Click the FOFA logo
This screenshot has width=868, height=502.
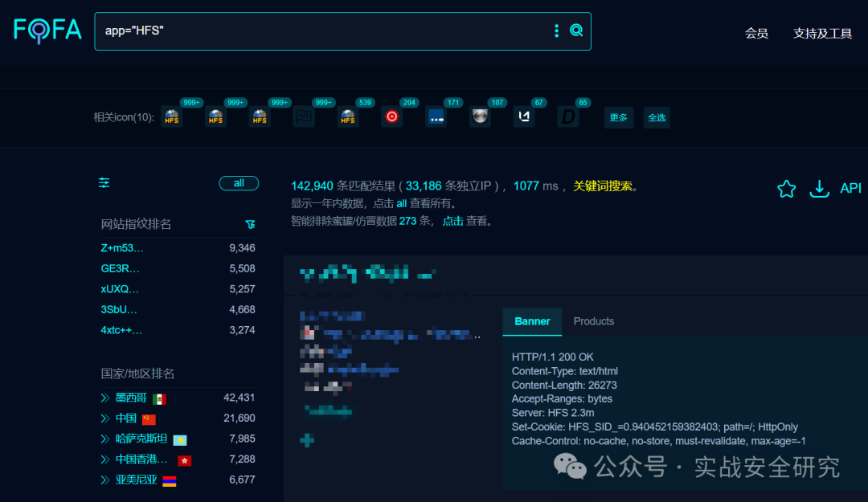(x=47, y=31)
